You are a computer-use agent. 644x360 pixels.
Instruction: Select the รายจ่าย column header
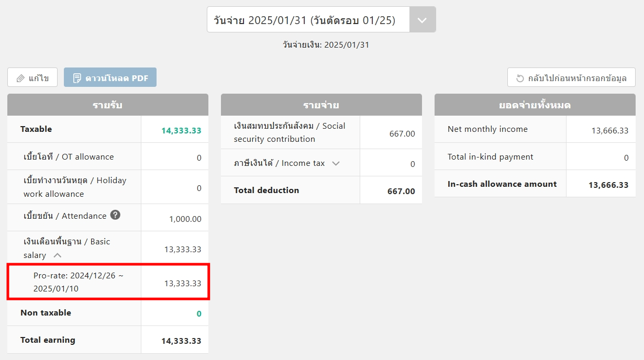point(321,105)
